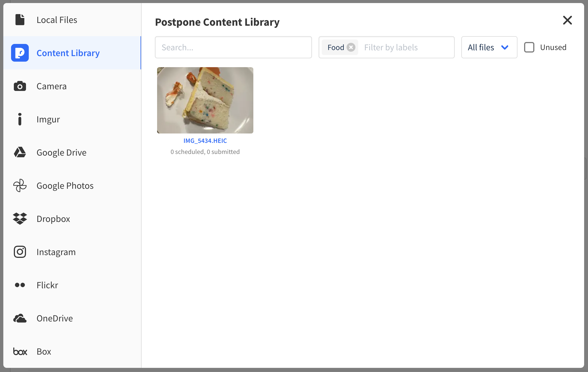Open IMG_5434.HEIC file link
The image size is (588, 372).
(205, 141)
